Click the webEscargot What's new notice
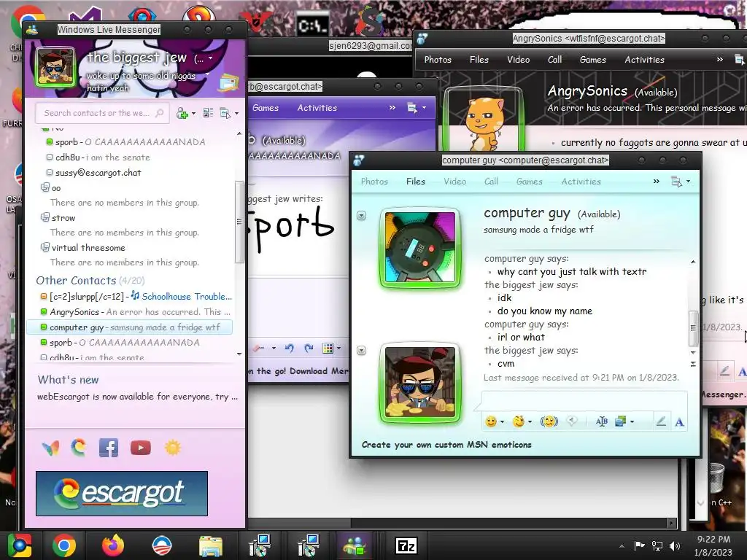 point(137,397)
